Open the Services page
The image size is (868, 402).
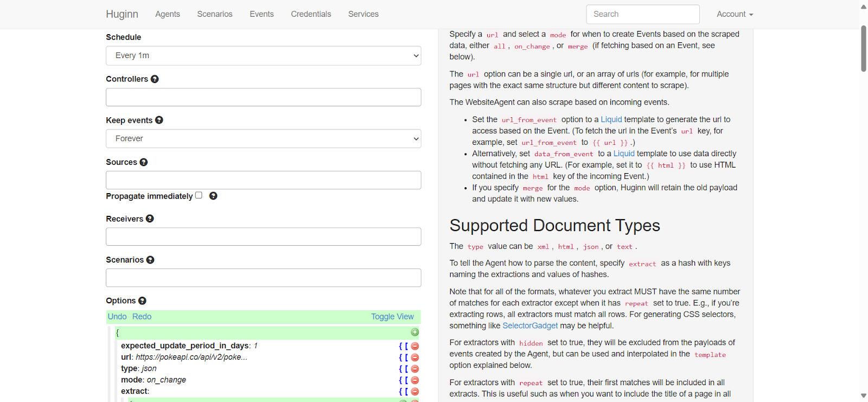pos(363,14)
